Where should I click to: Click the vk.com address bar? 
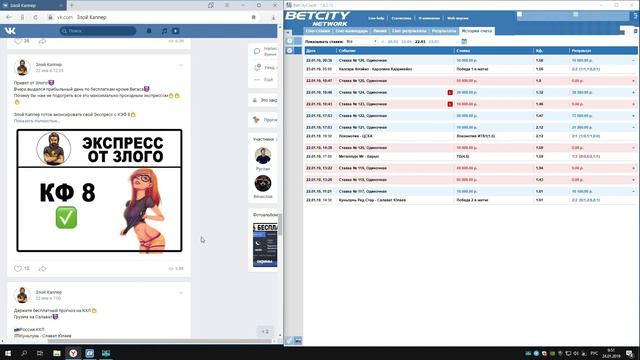tap(151, 17)
